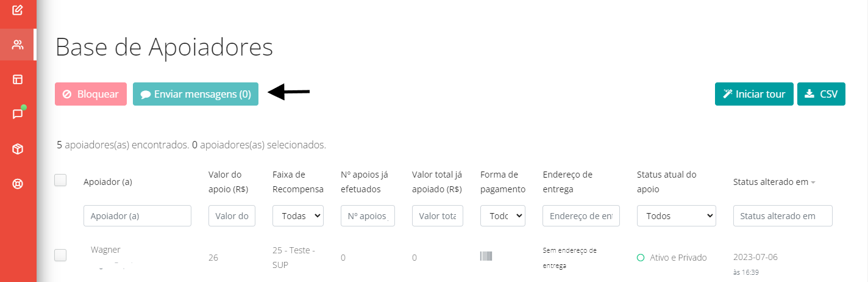The width and height of the screenshot is (868, 282).
Task: Open the Forma de pagamento filter dropdown
Action: coord(503,215)
